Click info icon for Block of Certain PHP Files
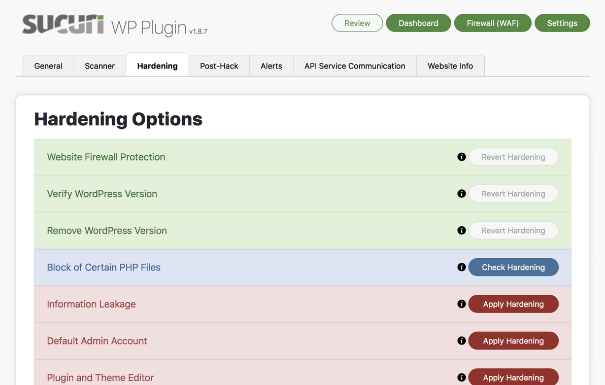Image resolution: width=605 pixels, height=385 pixels. coord(461,267)
